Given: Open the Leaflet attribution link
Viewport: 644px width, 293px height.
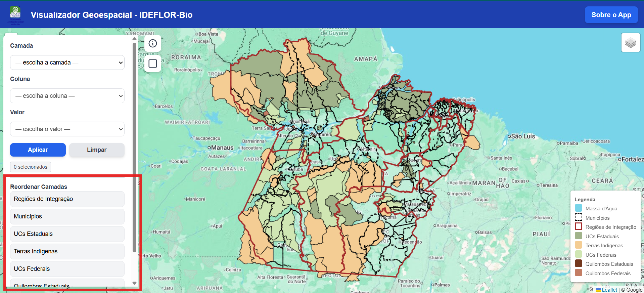Looking at the screenshot, I should tap(609, 290).
